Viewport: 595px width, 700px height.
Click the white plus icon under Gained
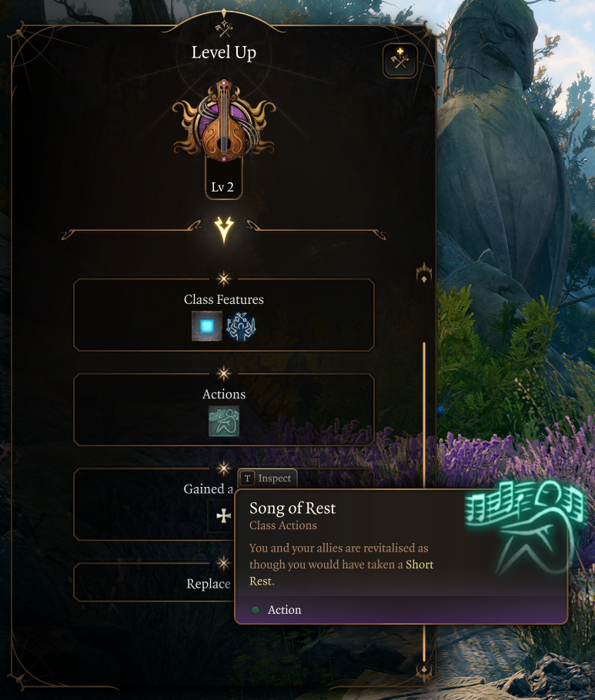223,516
